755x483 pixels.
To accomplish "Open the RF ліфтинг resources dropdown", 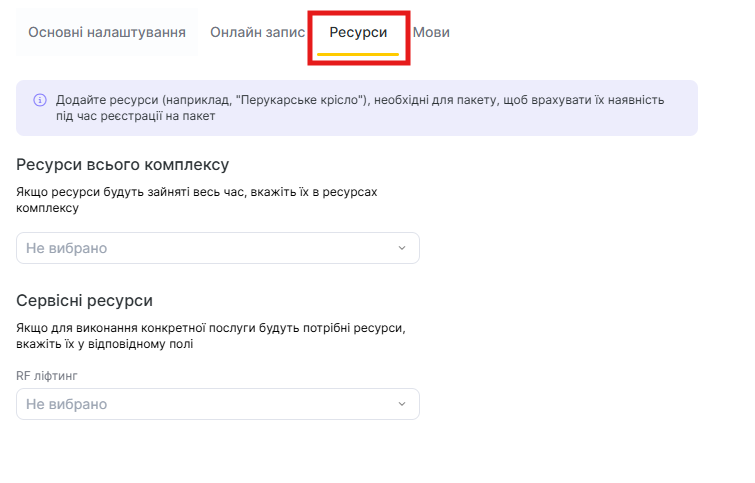I will 218,404.
